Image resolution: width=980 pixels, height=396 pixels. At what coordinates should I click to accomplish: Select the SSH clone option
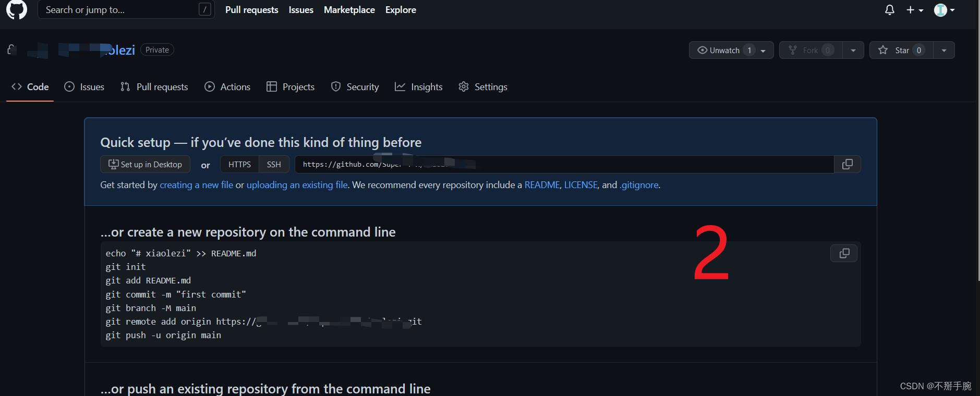point(274,164)
